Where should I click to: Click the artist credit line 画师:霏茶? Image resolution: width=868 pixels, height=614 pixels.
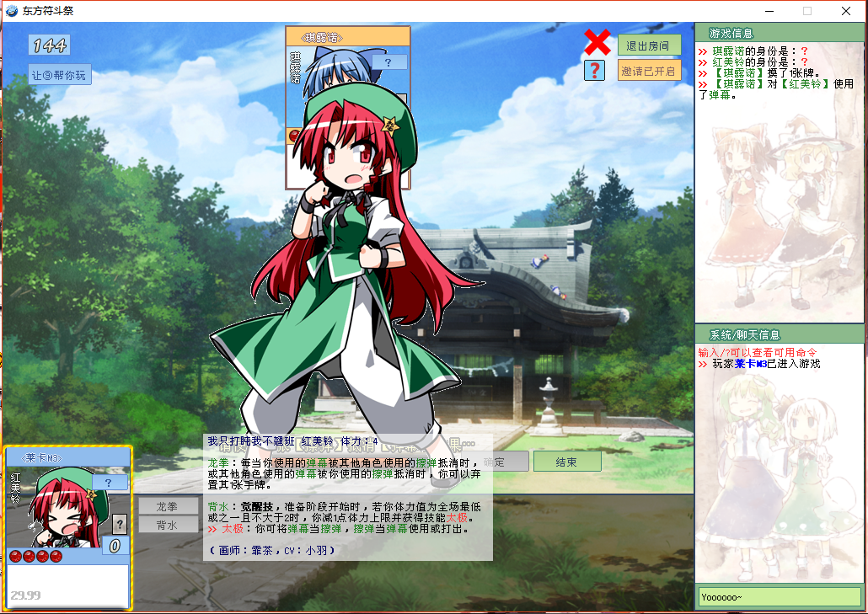tap(272, 550)
